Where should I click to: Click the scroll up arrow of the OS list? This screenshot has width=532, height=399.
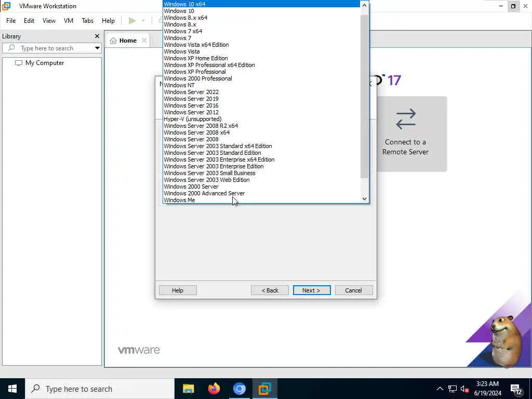pyautogui.click(x=364, y=5)
